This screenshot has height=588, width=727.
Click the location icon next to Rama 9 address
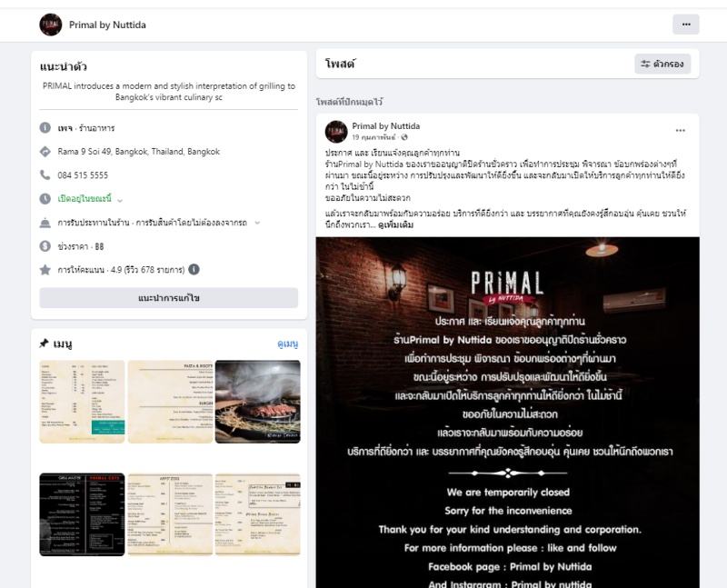pyautogui.click(x=45, y=151)
